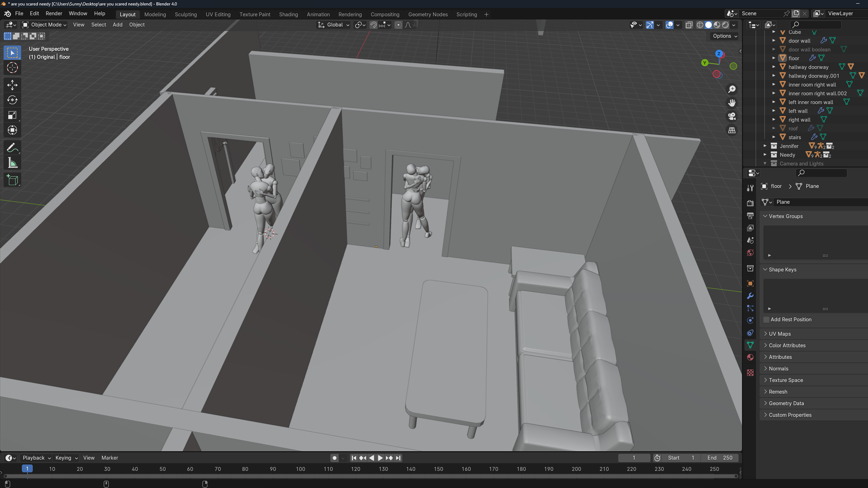Switch to wireframe viewport shading
The width and height of the screenshot is (868, 488).
pyautogui.click(x=700, y=25)
